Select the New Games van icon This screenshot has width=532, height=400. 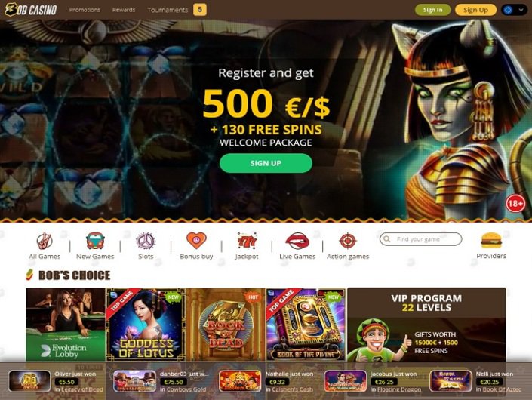tap(95, 241)
